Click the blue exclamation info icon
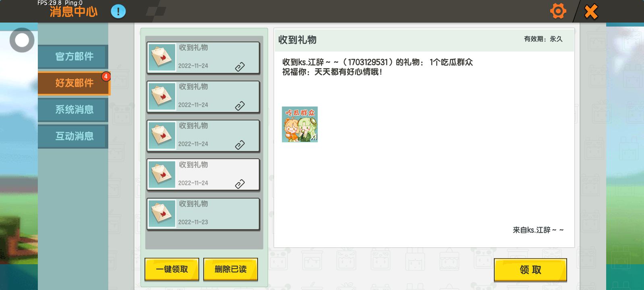The height and width of the screenshot is (290, 644). coord(118,11)
